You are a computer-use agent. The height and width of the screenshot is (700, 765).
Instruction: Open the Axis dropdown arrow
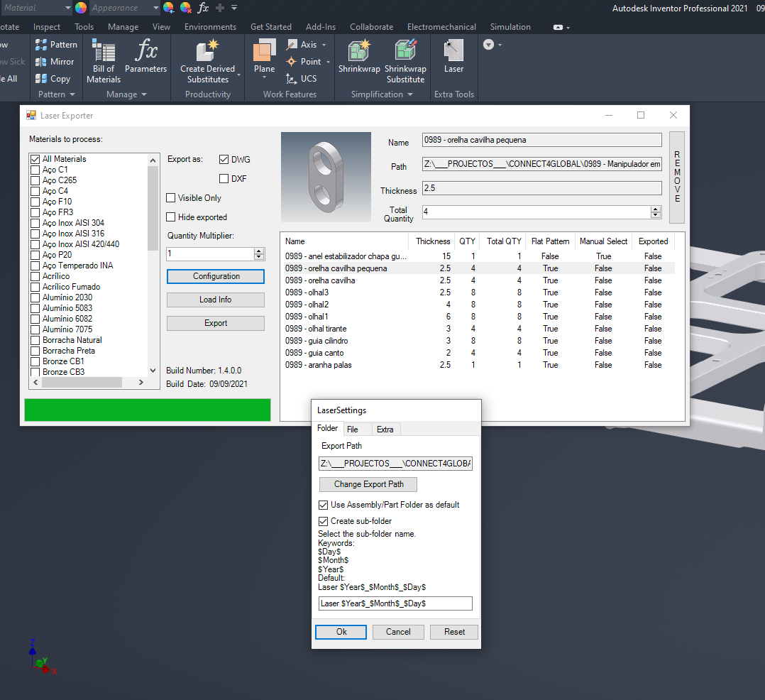(324, 45)
